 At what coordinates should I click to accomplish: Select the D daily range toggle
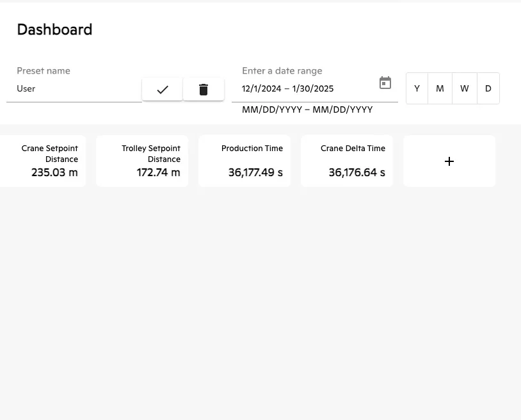click(x=488, y=88)
